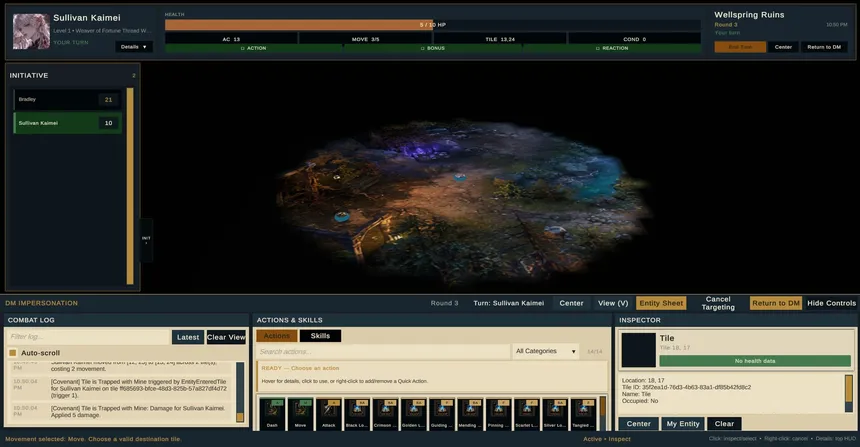
Task: Use the Mending skill icon
Action: [x=470, y=414]
